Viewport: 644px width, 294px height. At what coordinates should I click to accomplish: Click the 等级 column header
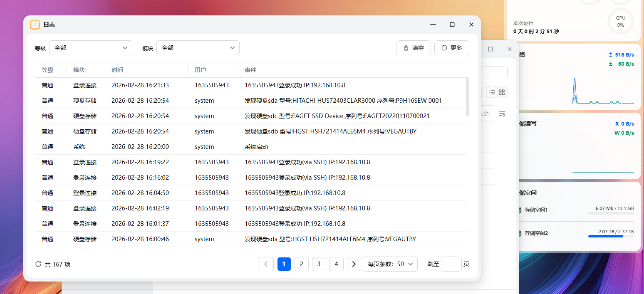pyautogui.click(x=47, y=70)
